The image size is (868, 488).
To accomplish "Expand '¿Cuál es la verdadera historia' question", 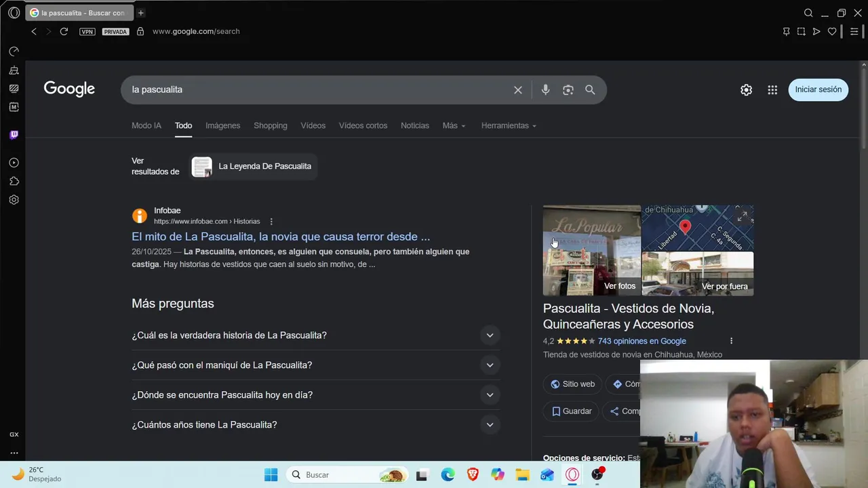I will click(316, 335).
